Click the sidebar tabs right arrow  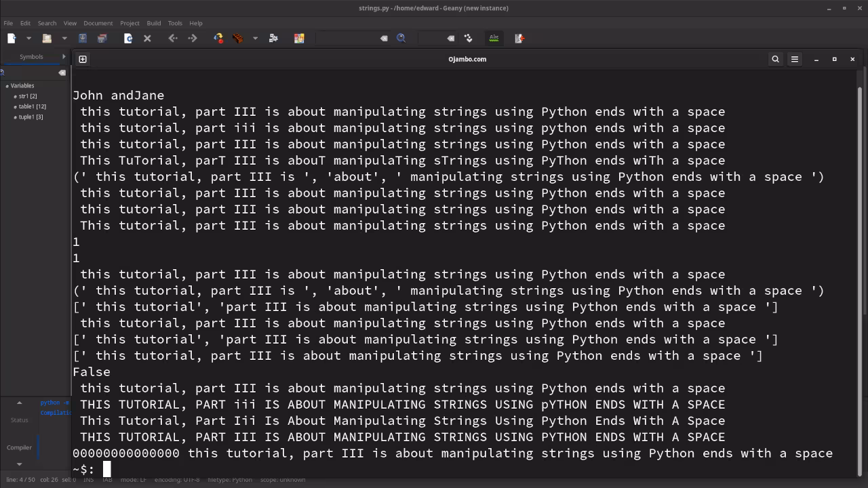(x=64, y=57)
